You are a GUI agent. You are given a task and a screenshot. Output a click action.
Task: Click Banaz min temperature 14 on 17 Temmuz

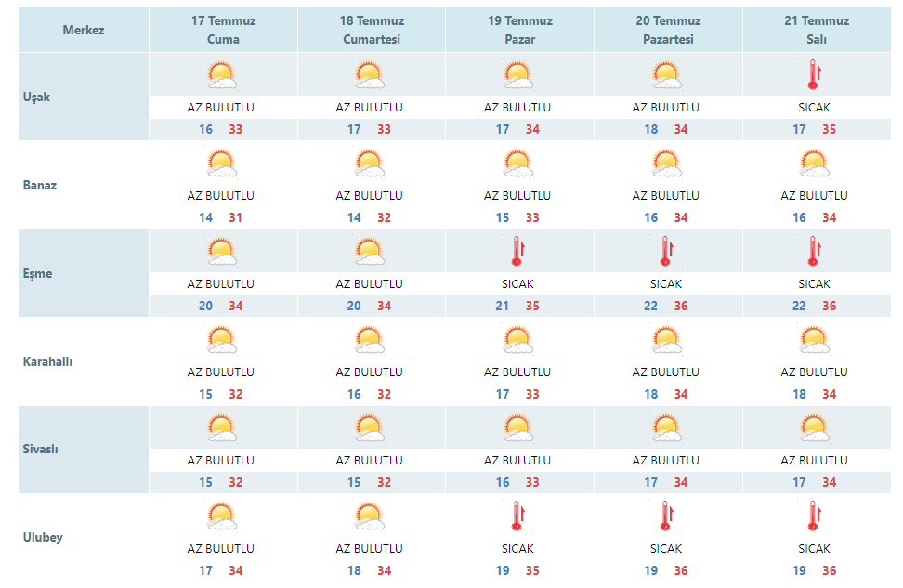(x=205, y=217)
